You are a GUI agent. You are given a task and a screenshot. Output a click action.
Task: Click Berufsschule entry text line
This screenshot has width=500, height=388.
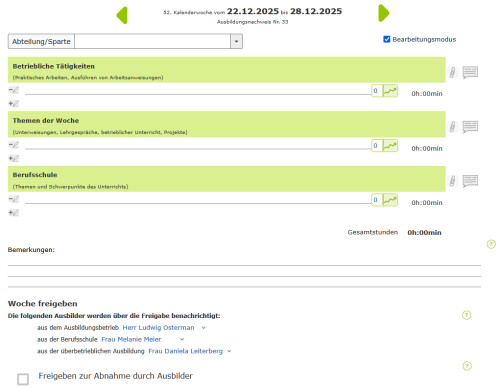(x=198, y=200)
